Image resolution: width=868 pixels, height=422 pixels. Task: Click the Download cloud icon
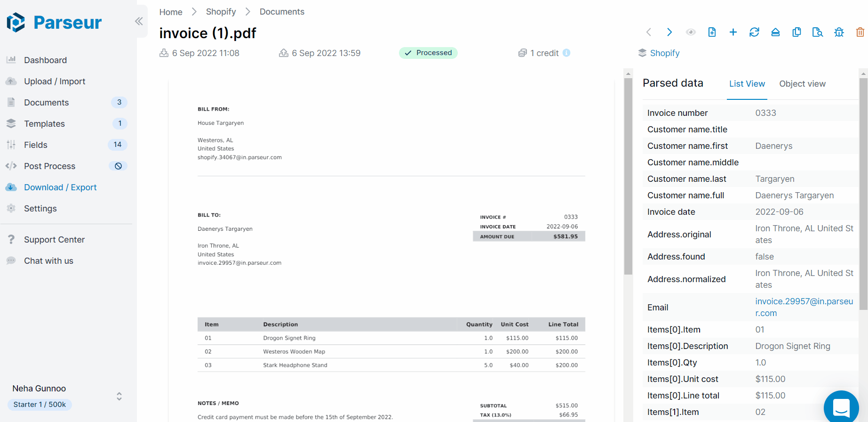click(x=11, y=187)
